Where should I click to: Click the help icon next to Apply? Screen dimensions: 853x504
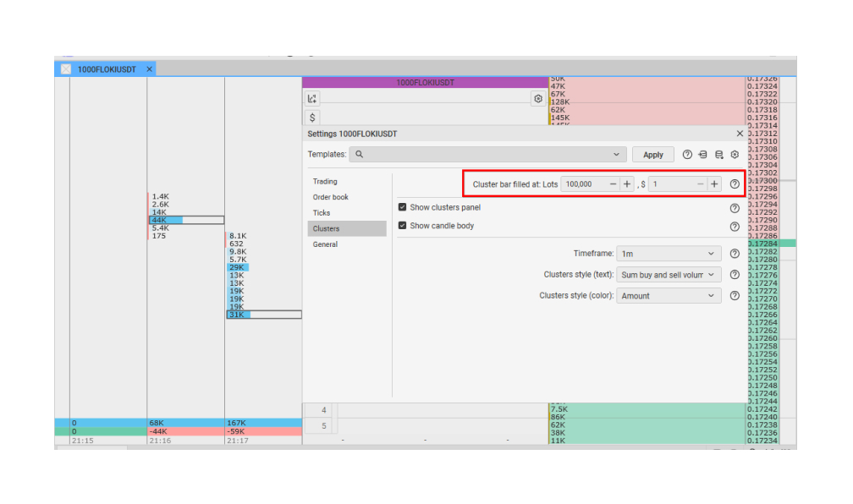click(x=687, y=155)
